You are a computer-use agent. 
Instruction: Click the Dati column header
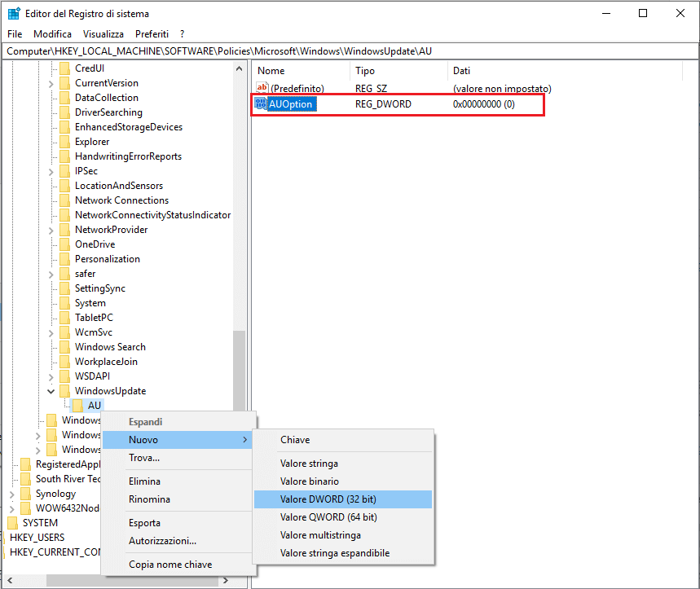pyautogui.click(x=565, y=71)
